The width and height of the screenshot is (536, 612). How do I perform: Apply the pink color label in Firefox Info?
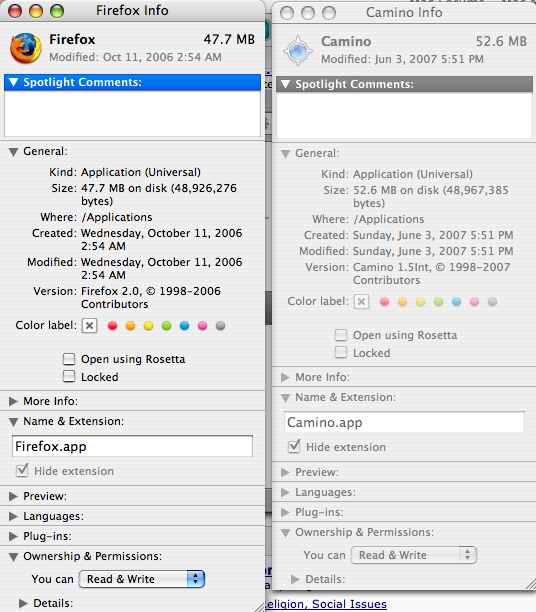(203, 326)
